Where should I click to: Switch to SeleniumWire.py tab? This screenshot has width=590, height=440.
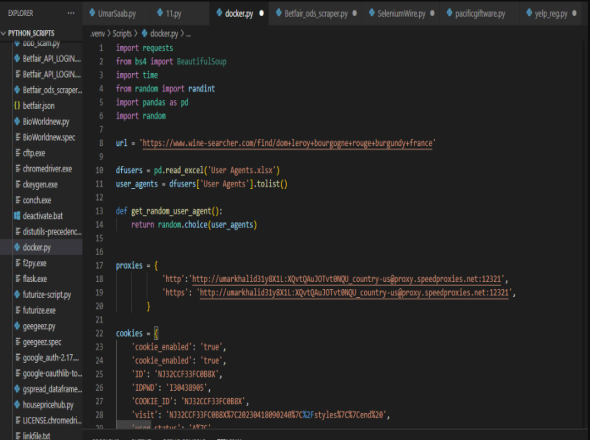[x=401, y=14]
